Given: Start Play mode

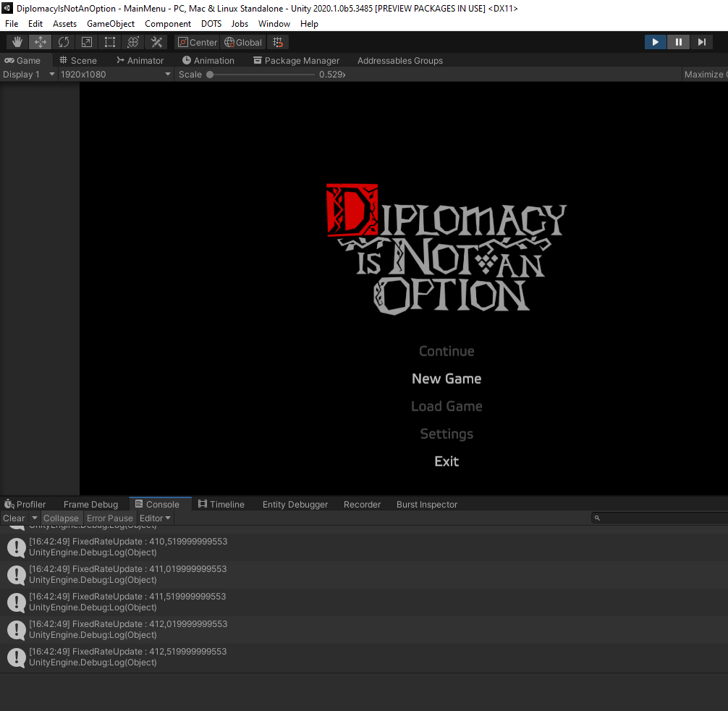Looking at the screenshot, I should pyautogui.click(x=656, y=42).
